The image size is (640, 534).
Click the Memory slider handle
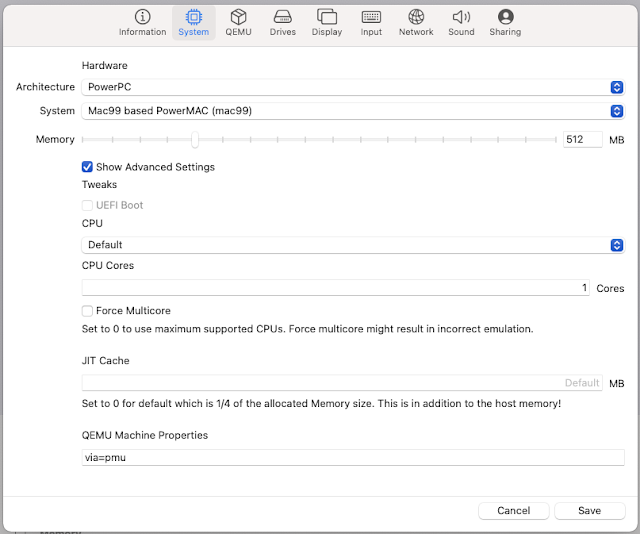pyautogui.click(x=195, y=140)
